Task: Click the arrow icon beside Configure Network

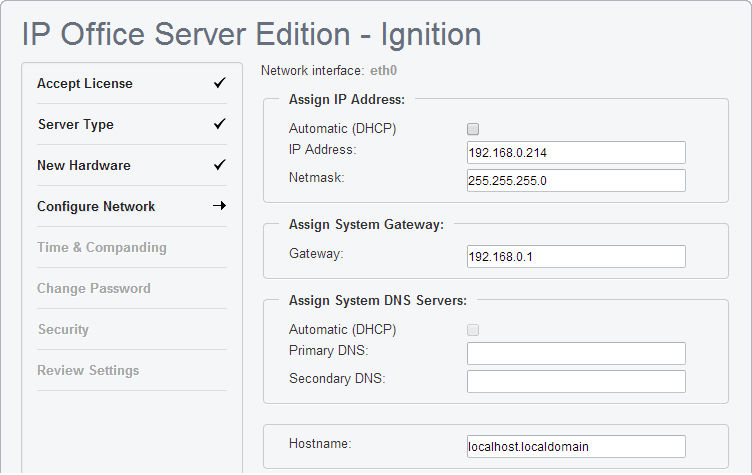Action: 220,206
